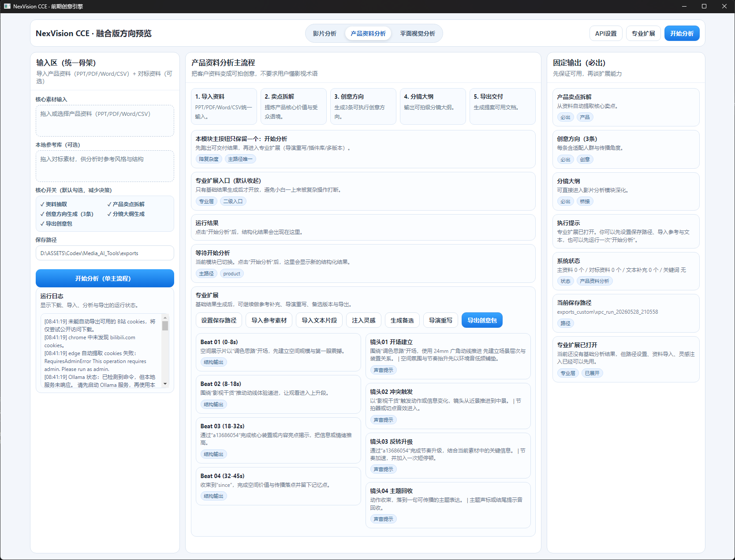Toggle the 导出创意包 checkbox in core switches
The width and height of the screenshot is (735, 560).
pos(56,224)
